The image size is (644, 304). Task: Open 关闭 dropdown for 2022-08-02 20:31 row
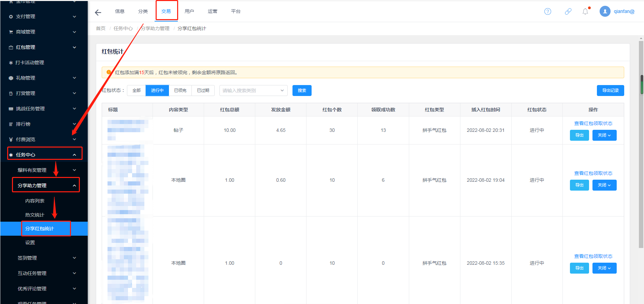[x=604, y=135]
